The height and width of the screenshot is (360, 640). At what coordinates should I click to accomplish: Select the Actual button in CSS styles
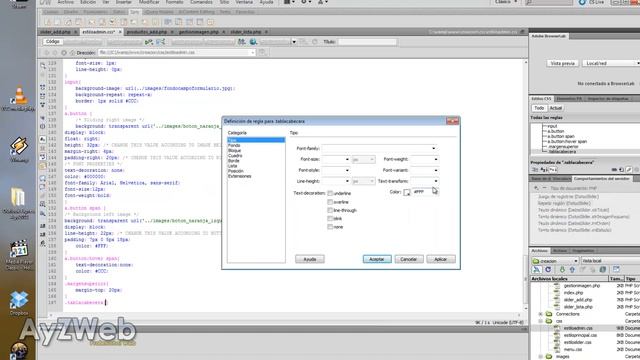point(556,108)
